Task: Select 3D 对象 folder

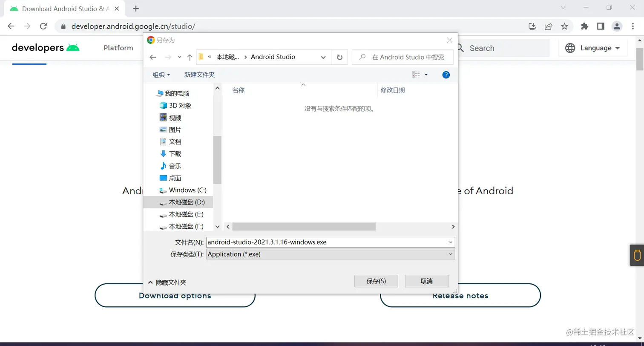Action: point(175,105)
